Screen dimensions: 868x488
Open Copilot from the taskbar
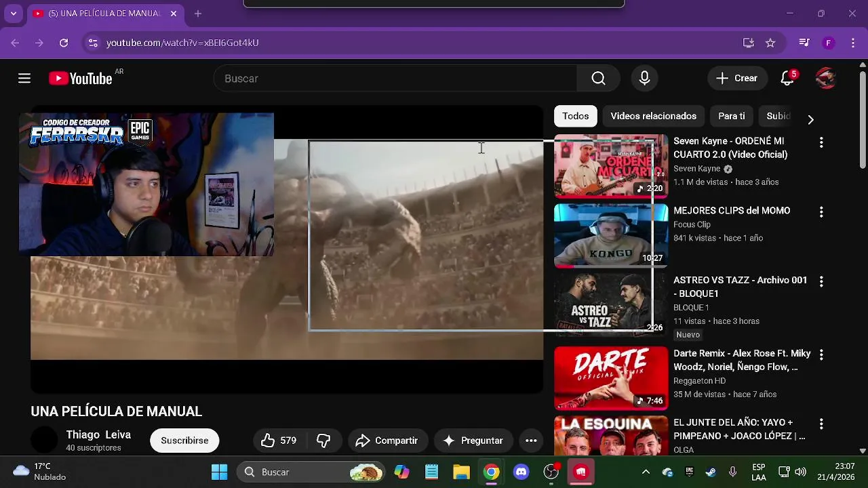click(401, 472)
